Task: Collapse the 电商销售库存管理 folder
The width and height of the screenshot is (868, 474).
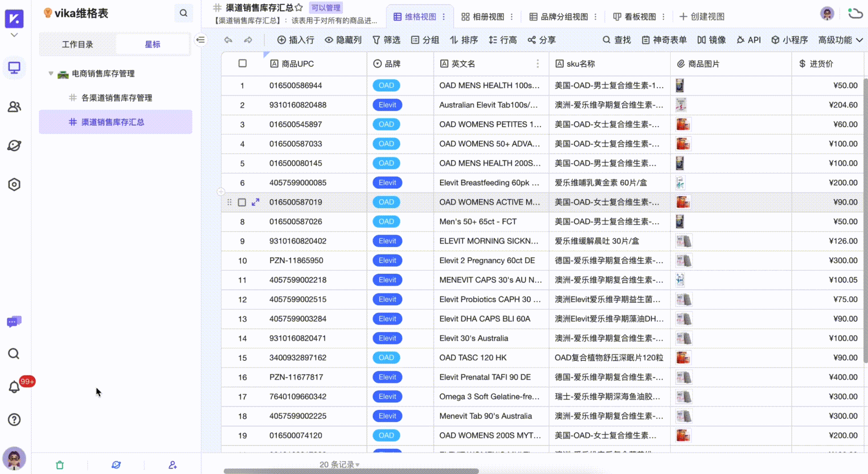Action: pyautogui.click(x=50, y=74)
